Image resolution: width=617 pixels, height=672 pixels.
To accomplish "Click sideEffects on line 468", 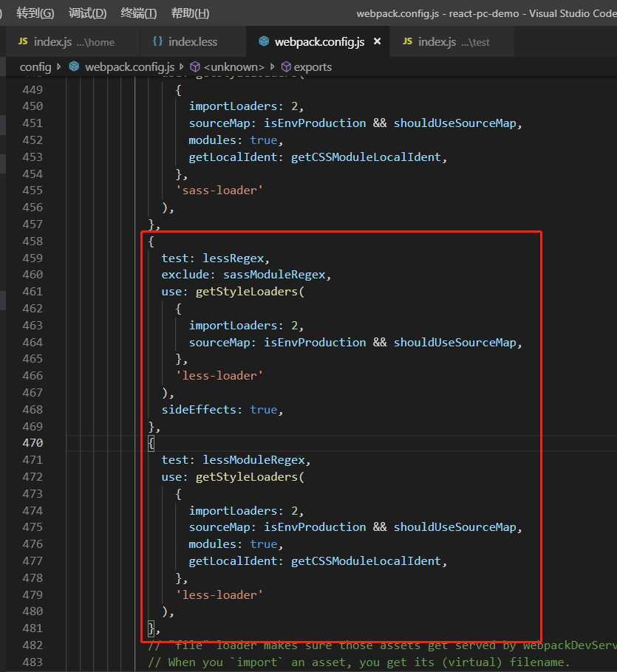I will pyautogui.click(x=199, y=410).
